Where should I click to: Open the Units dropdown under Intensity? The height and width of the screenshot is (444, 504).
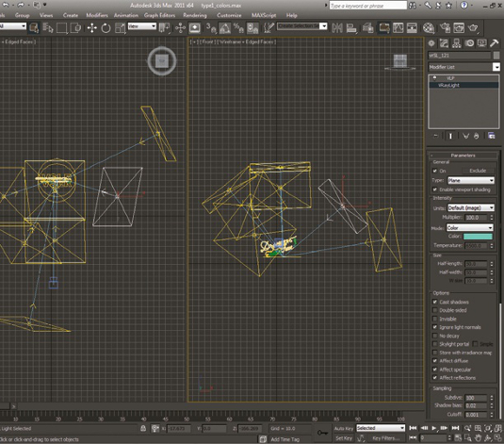click(471, 207)
